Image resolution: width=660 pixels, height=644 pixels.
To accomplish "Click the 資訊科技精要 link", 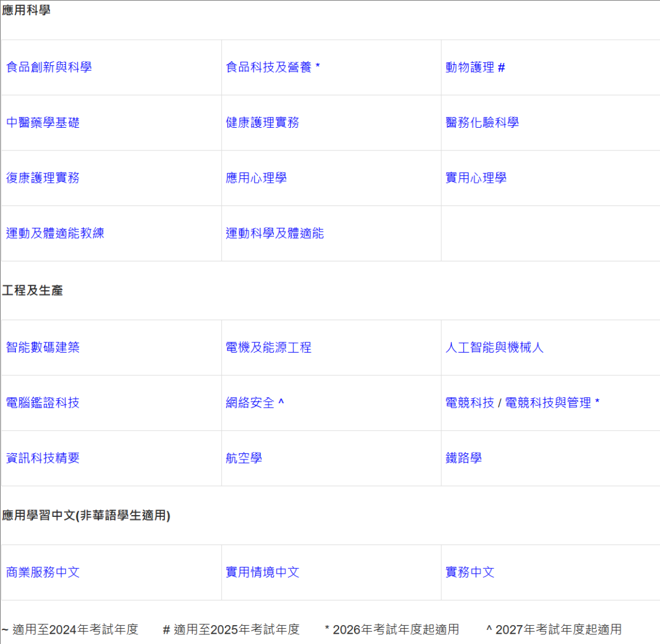I will click(43, 458).
